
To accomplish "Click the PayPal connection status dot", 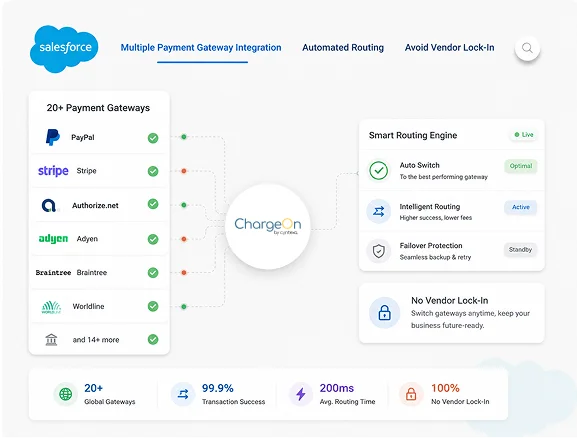I will 184,137.
